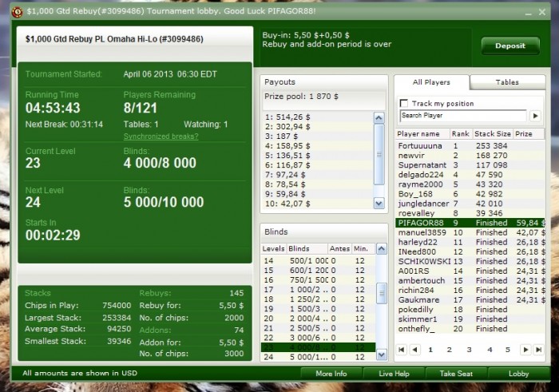The width and height of the screenshot is (559, 392).
Task: Select player newvir row
Action: pos(470,156)
